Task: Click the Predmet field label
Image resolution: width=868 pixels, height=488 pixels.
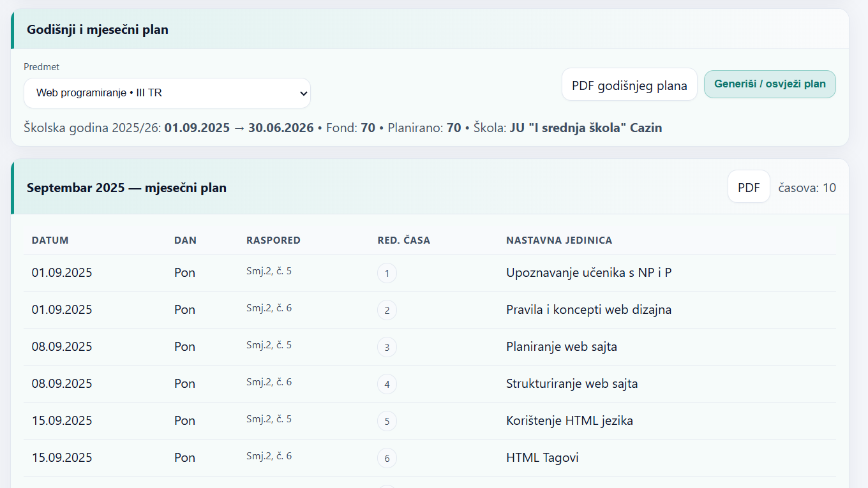Action: (x=41, y=67)
